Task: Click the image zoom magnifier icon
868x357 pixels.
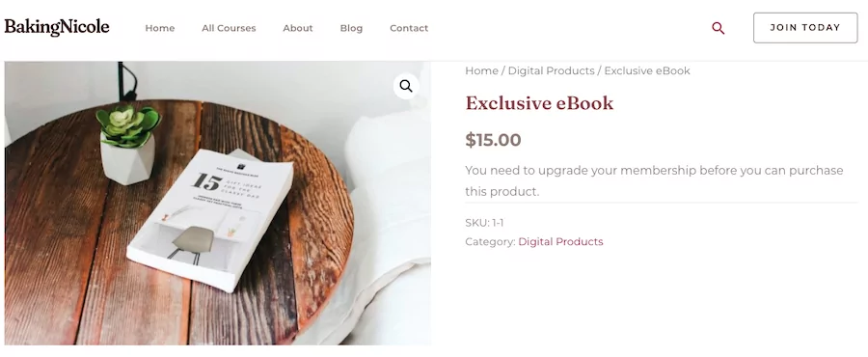Action: [x=406, y=86]
